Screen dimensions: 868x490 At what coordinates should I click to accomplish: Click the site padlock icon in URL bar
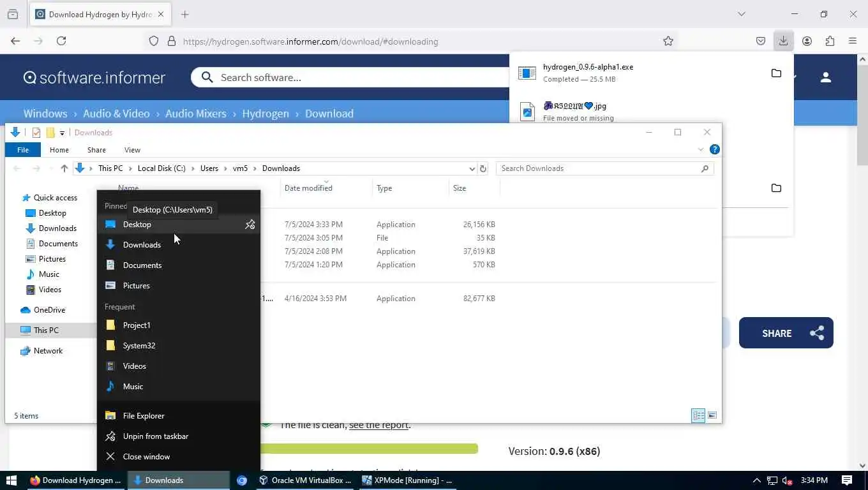click(x=171, y=41)
